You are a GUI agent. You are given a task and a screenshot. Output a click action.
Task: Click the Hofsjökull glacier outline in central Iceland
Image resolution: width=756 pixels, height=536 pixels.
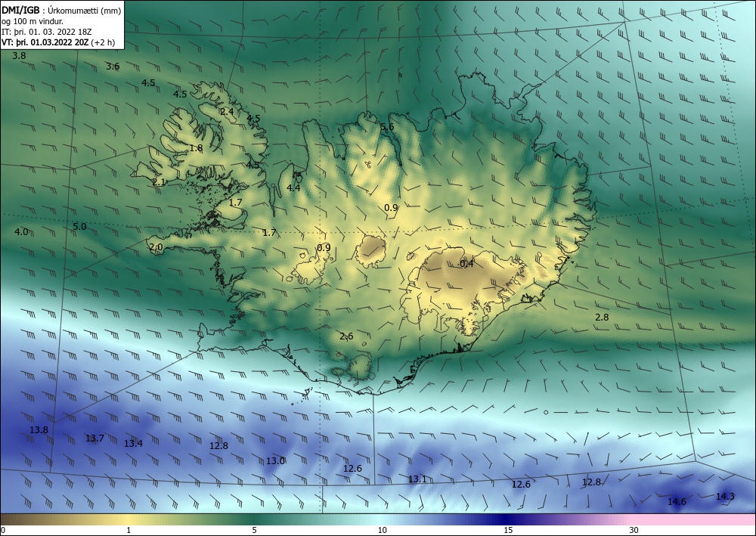[371, 252]
